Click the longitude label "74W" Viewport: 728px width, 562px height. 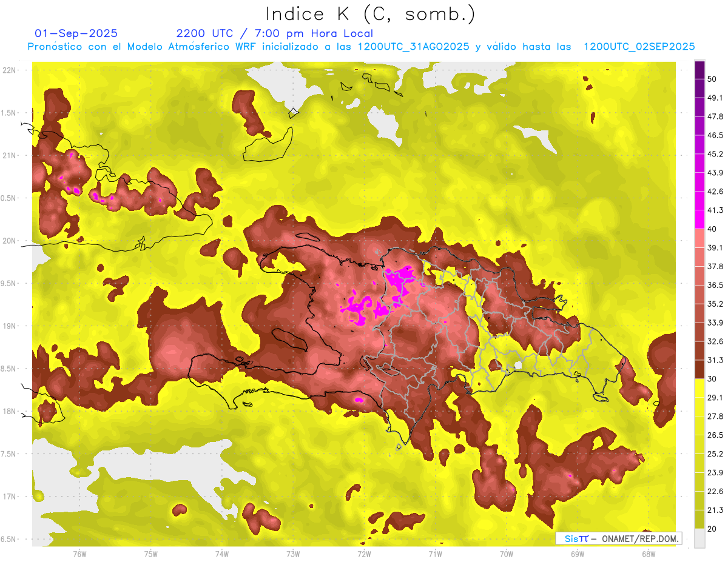221,554
